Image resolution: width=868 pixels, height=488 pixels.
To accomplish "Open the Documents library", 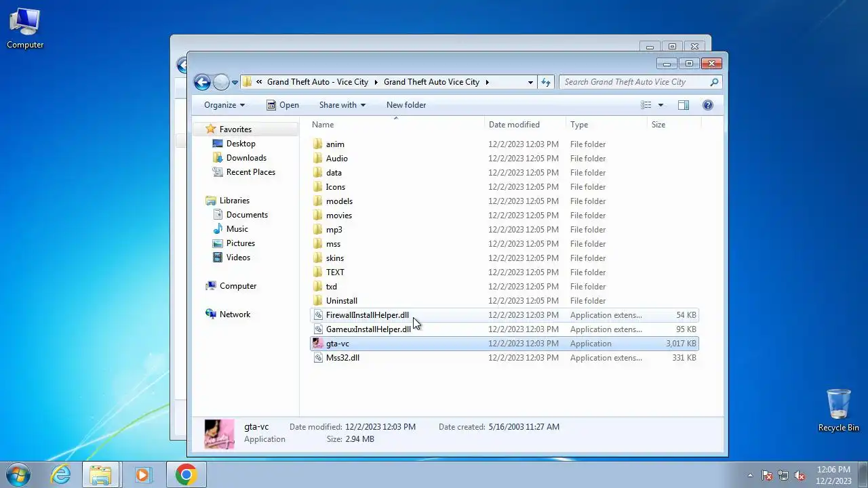I will pyautogui.click(x=247, y=215).
